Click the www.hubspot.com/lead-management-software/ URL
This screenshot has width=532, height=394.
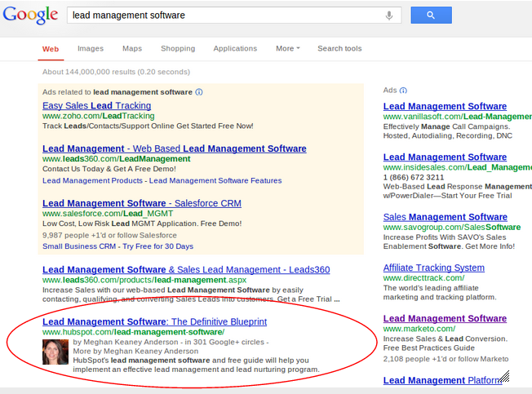point(133,332)
